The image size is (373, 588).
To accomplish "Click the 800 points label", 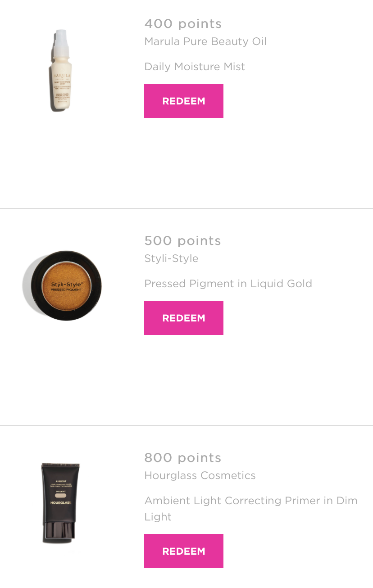I will coord(182,457).
